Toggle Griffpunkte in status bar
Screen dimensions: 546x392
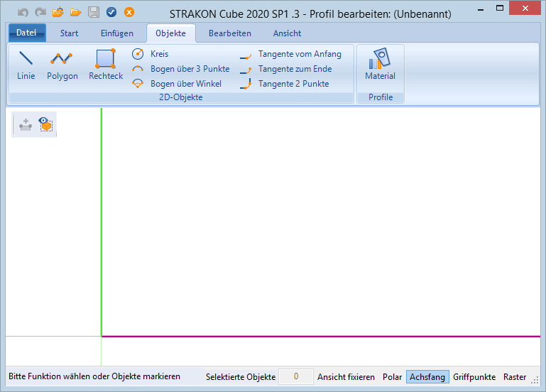[x=476, y=377]
